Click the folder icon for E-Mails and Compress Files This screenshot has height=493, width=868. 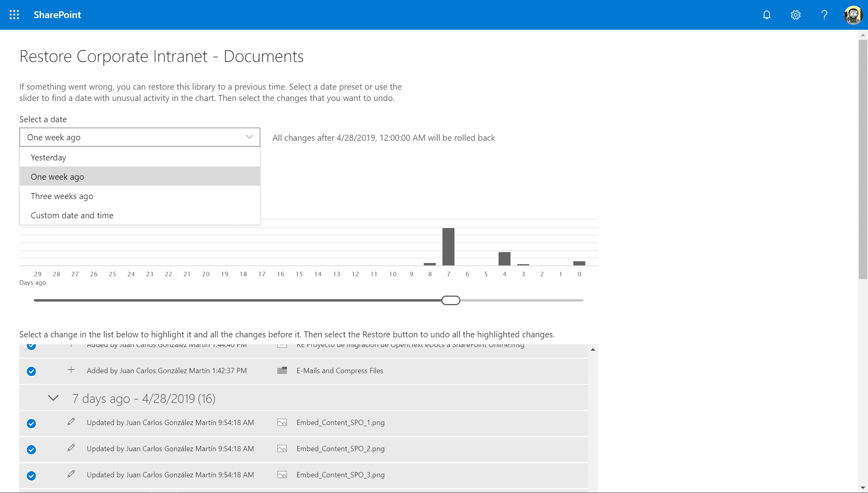pos(282,370)
